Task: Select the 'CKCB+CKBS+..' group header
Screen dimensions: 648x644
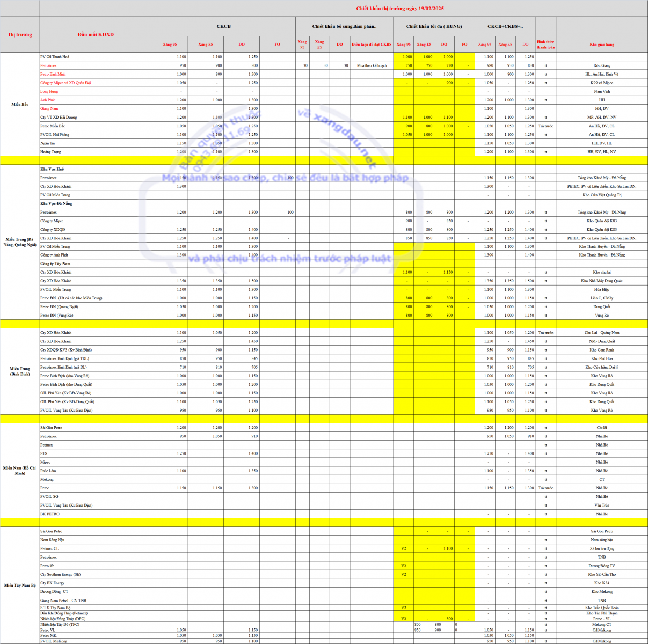Action: (505, 26)
